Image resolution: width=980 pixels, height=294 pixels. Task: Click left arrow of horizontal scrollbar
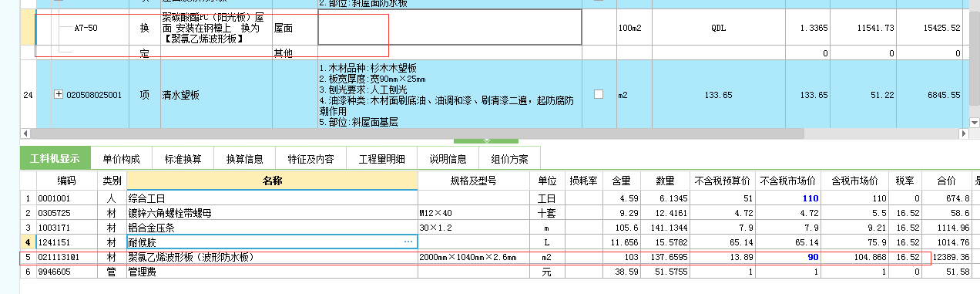(25, 133)
